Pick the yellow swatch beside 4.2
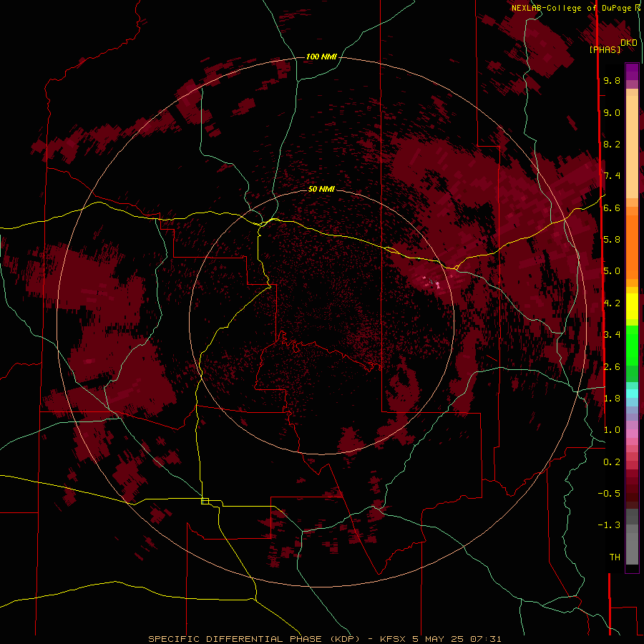The image size is (644, 644). coord(632,306)
